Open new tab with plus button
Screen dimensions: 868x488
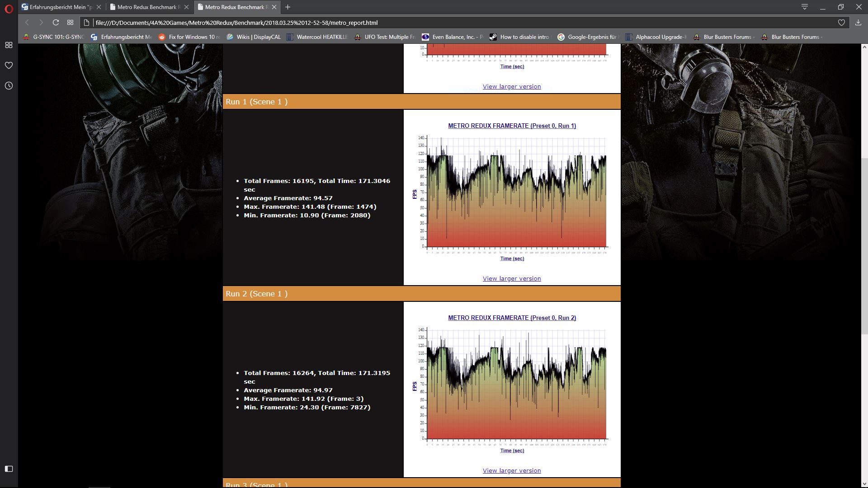click(x=288, y=7)
